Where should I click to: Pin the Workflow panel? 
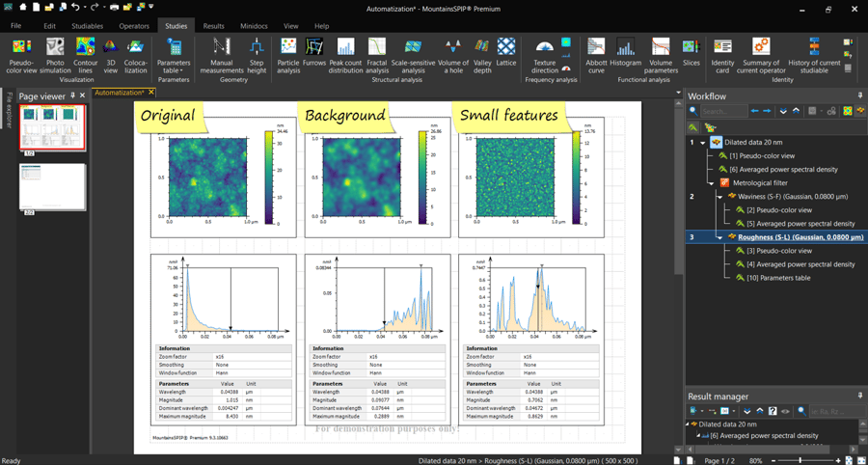click(x=859, y=96)
